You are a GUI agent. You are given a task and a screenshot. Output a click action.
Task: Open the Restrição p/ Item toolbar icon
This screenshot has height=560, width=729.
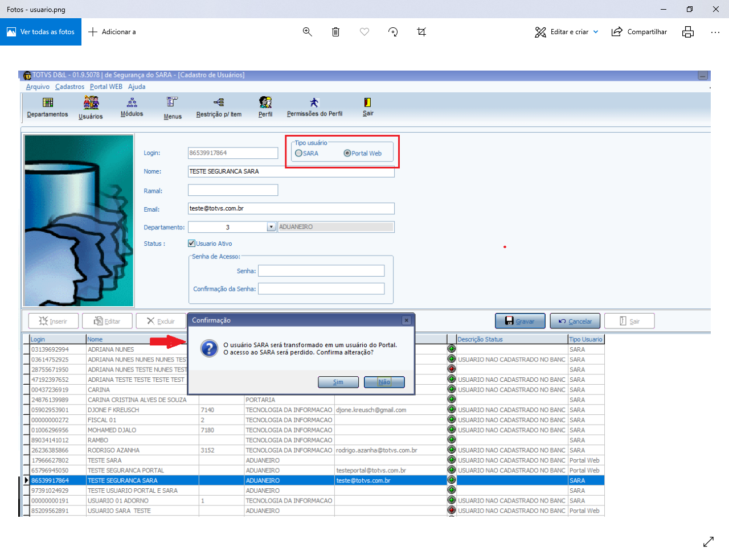(x=219, y=107)
